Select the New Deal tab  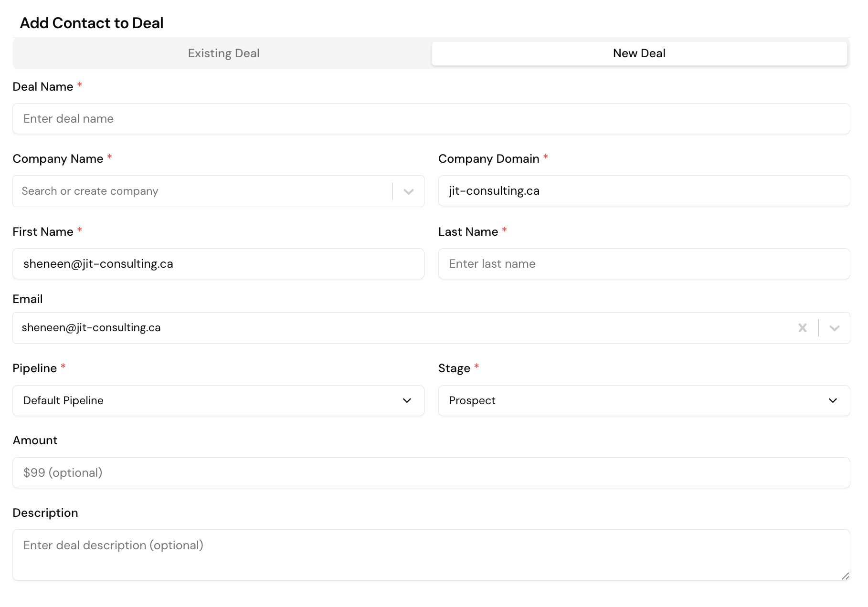coord(639,53)
